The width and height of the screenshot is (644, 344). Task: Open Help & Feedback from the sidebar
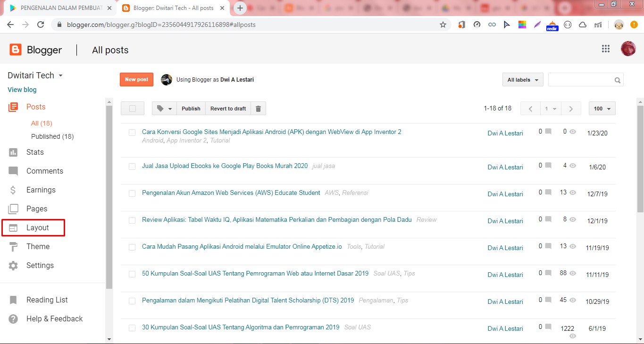pos(54,319)
